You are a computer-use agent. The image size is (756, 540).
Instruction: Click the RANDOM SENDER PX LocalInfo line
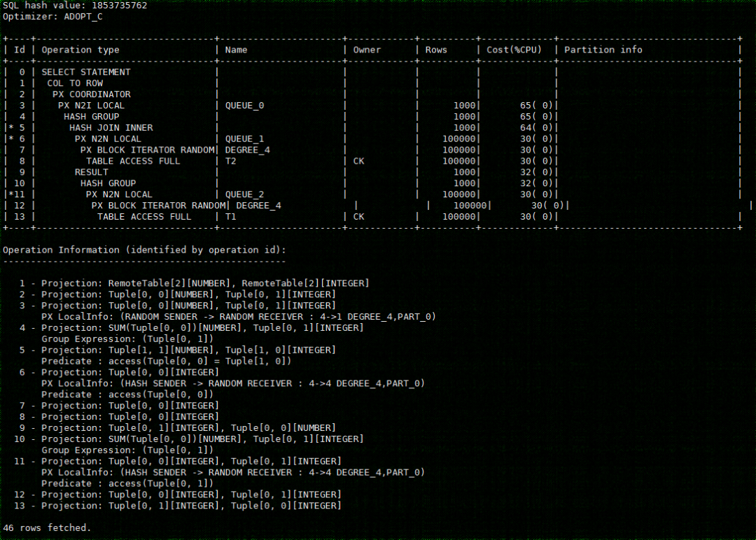[x=239, y=316]
